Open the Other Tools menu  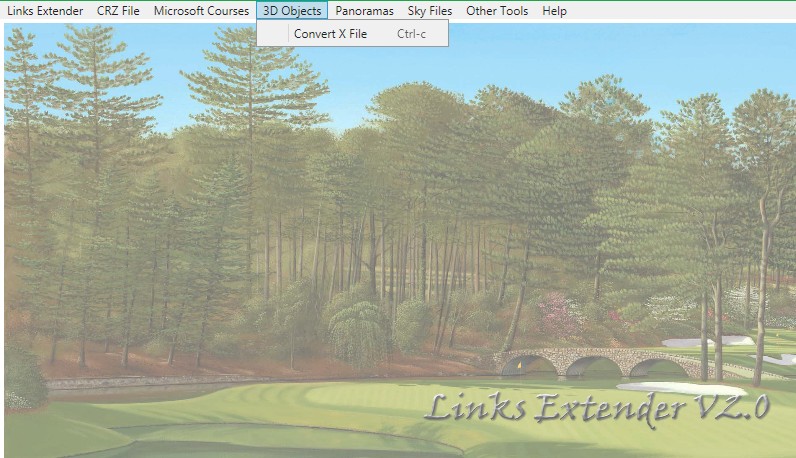pyautogui.click(x=497, y=11)
